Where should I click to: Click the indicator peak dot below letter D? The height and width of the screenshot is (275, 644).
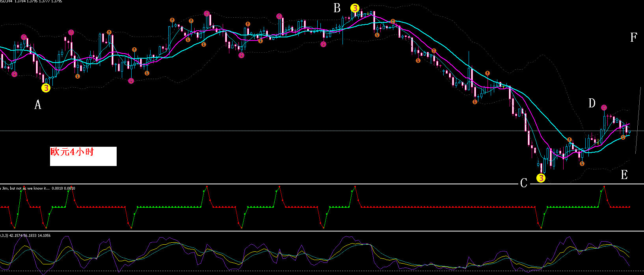[x=604, y=186]
